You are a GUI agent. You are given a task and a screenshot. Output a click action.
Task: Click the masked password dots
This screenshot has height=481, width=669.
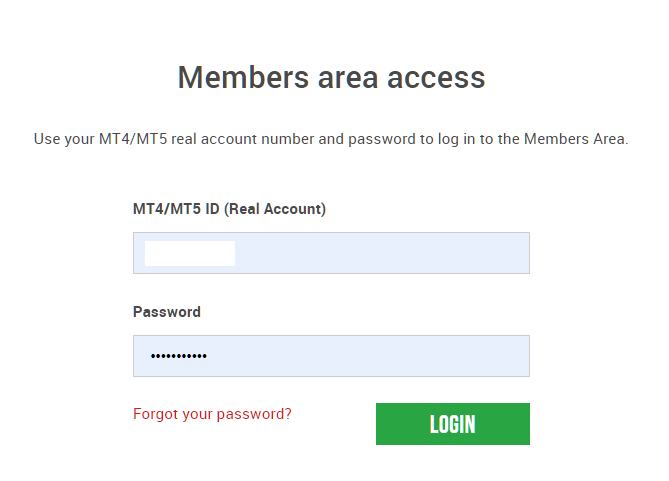pos(179,356)
